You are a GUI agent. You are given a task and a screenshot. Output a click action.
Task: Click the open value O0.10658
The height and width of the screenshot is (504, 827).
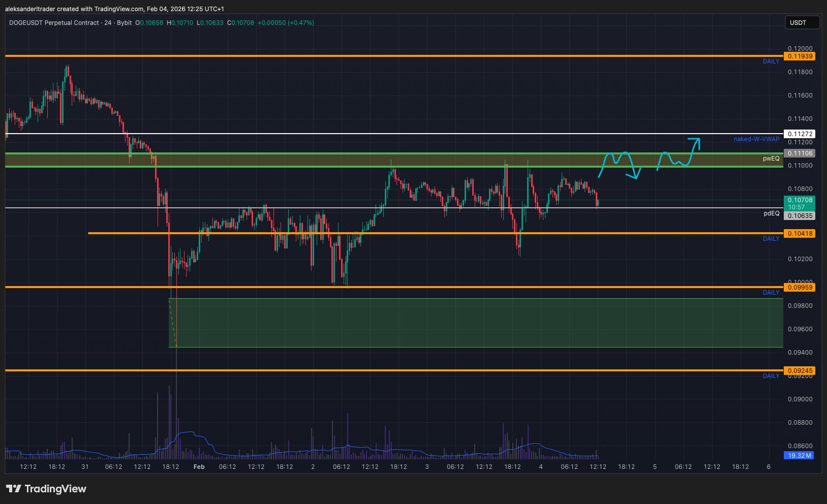pos(149,23)
